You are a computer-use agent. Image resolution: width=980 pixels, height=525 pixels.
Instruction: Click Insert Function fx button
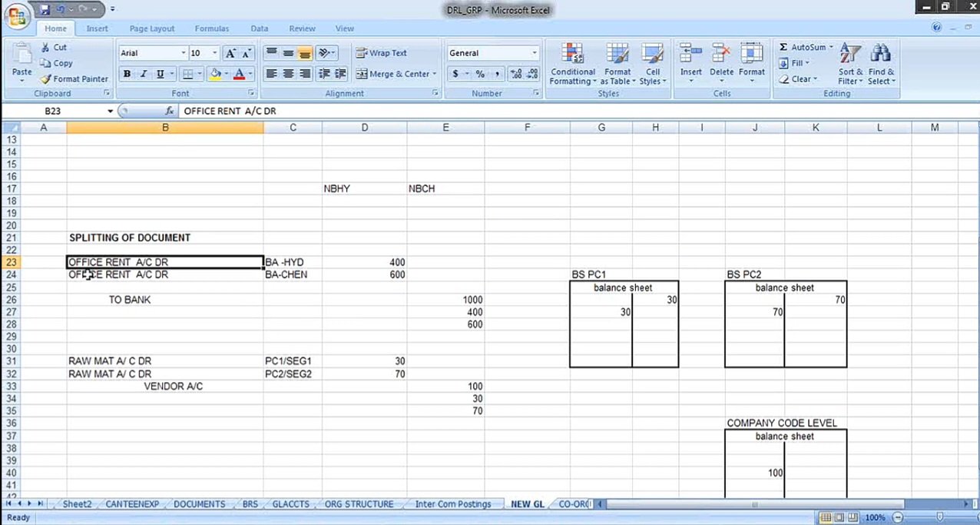click(169, 111)
